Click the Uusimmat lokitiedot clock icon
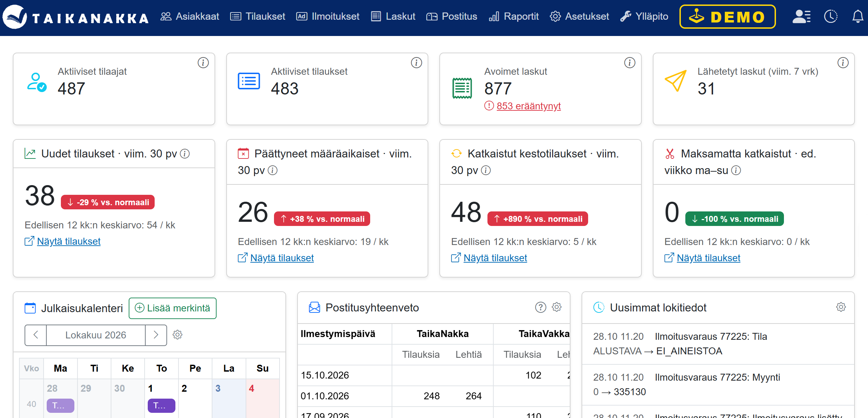Screen dimensions: 868x418 coord(599,307)
